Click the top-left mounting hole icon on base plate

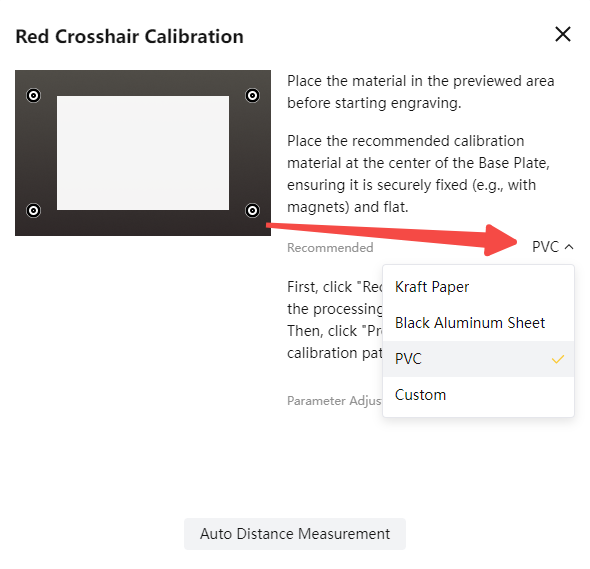(33, 96)
